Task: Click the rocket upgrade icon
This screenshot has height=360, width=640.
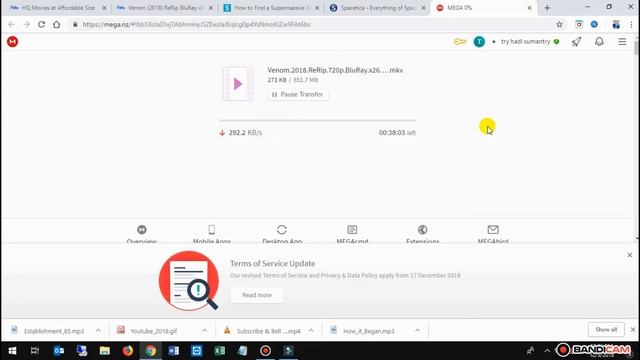Action: (576, 42)
